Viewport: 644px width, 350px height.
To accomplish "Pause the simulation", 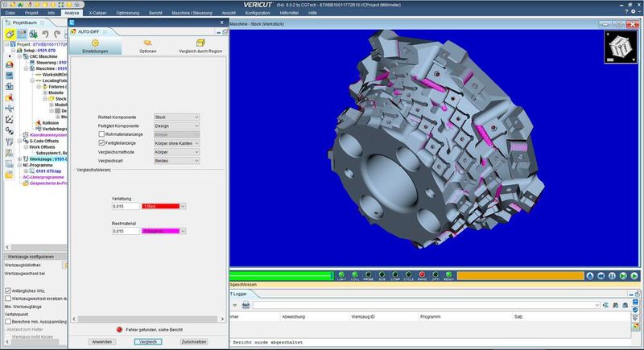I will pyautogui.click(x=612, y=276).
